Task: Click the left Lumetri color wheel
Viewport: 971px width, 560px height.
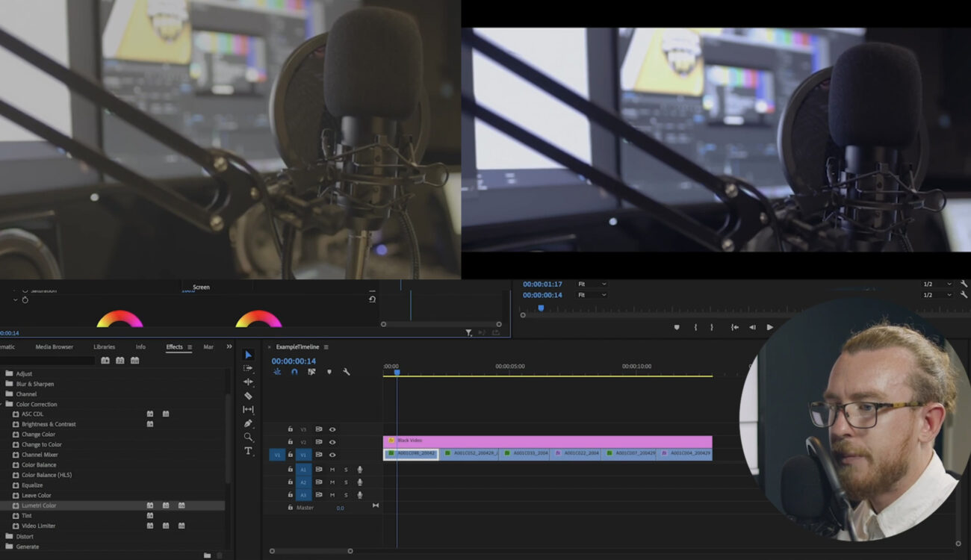Action: coord(120,319)
